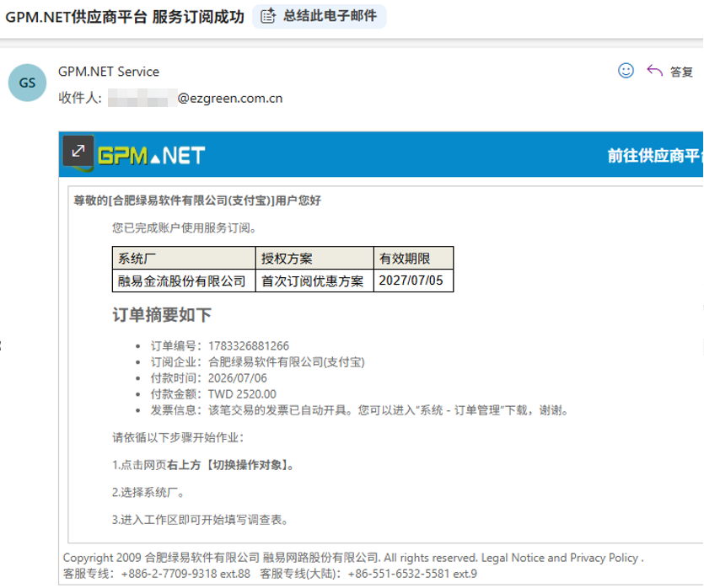Select sender name 'GPM.NET Service'

click(x=109, y=72)
